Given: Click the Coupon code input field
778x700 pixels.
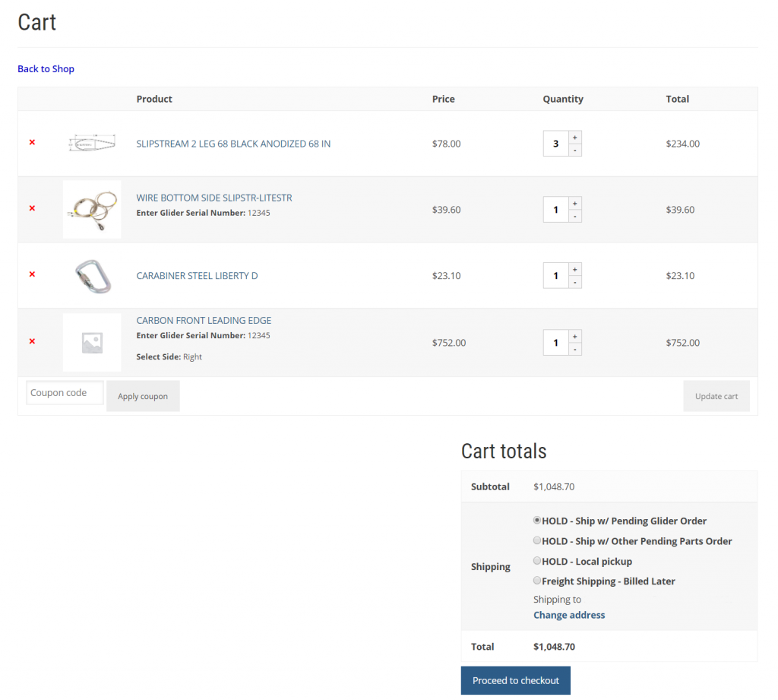Looking at the screenshot, I should point(65,393).
